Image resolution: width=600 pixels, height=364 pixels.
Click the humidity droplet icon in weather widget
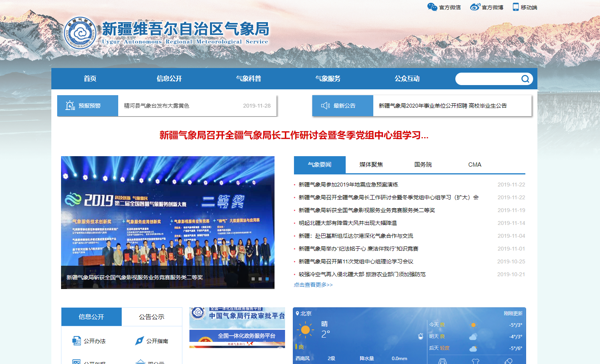point(420,336)
